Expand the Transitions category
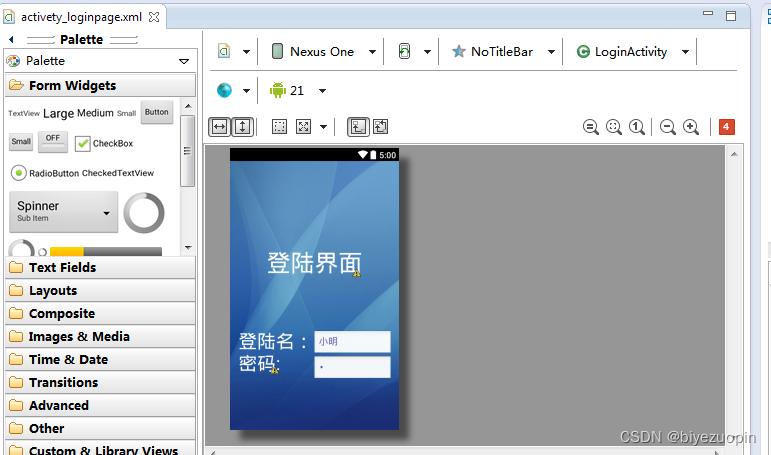This screenshot has width=771, height=455. [100, 382]
